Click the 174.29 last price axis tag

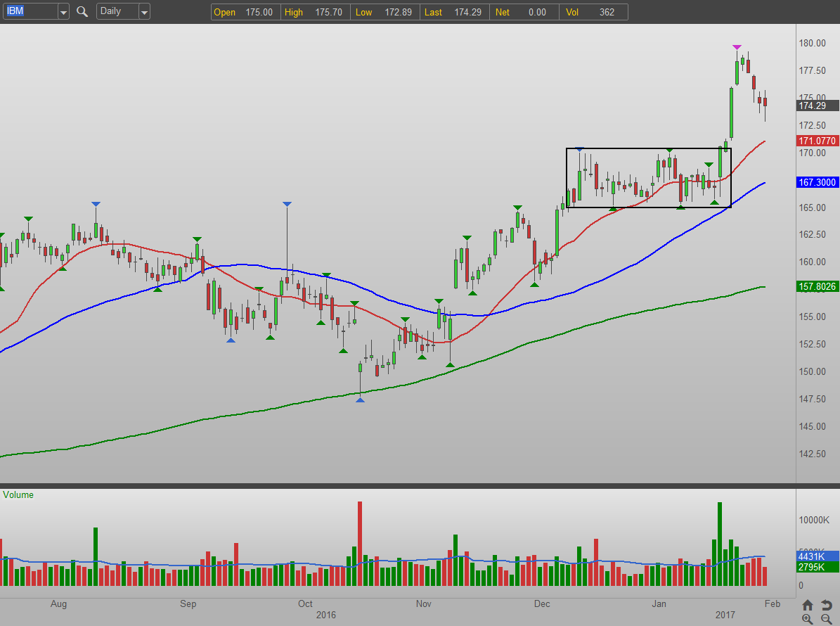click(818, 106)
